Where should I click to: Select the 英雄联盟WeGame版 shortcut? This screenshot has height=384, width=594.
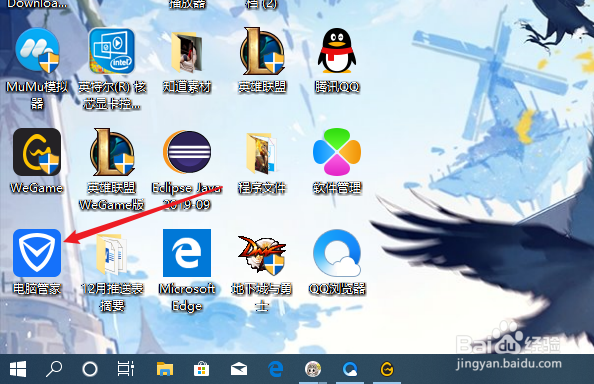click(112, 151)
